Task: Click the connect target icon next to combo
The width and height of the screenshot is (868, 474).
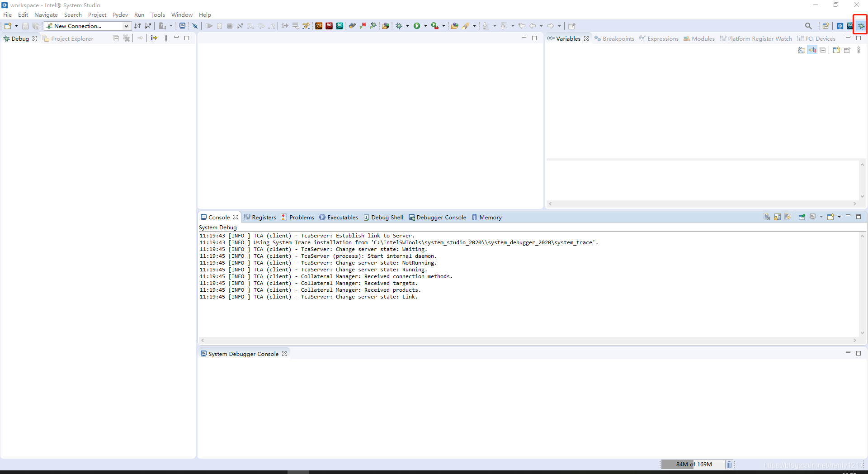Action: coord(137,26)
